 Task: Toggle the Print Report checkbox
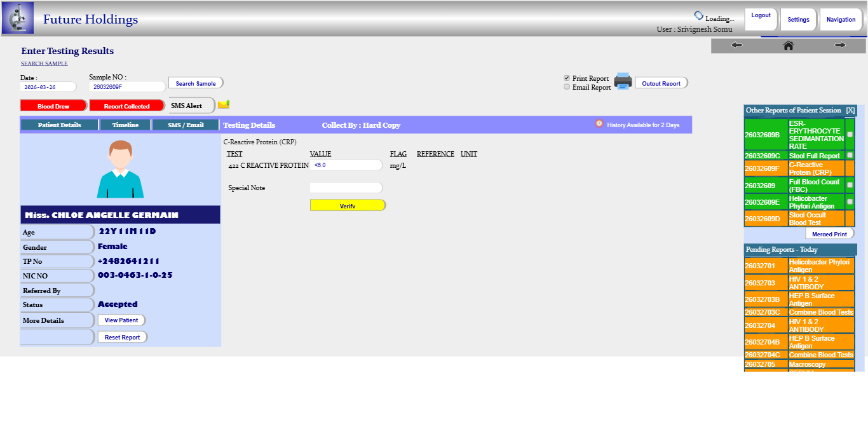coord(567,78)
